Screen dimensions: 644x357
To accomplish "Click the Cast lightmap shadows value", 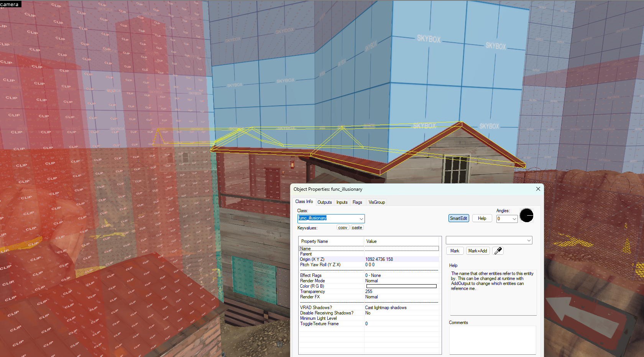I will [x=386, y=308].
